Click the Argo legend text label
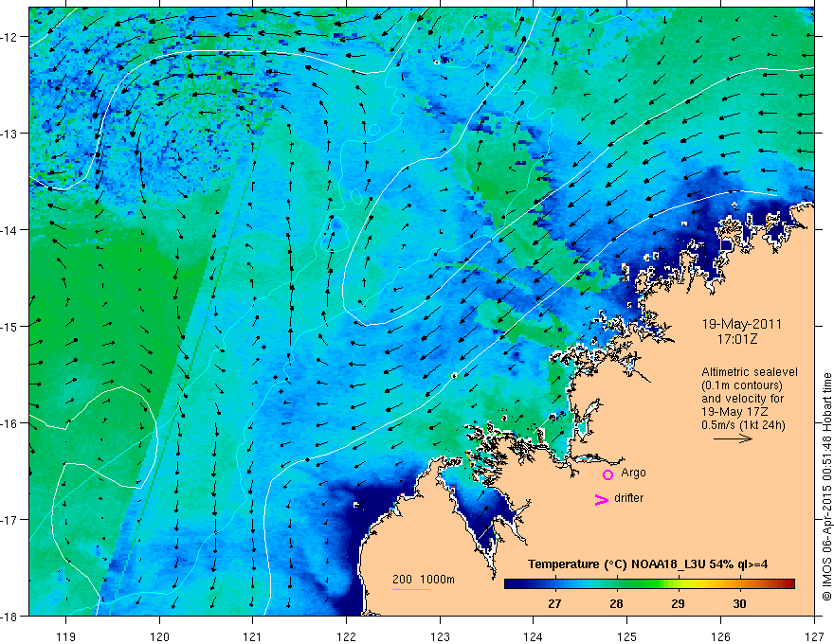 (633, 473)
